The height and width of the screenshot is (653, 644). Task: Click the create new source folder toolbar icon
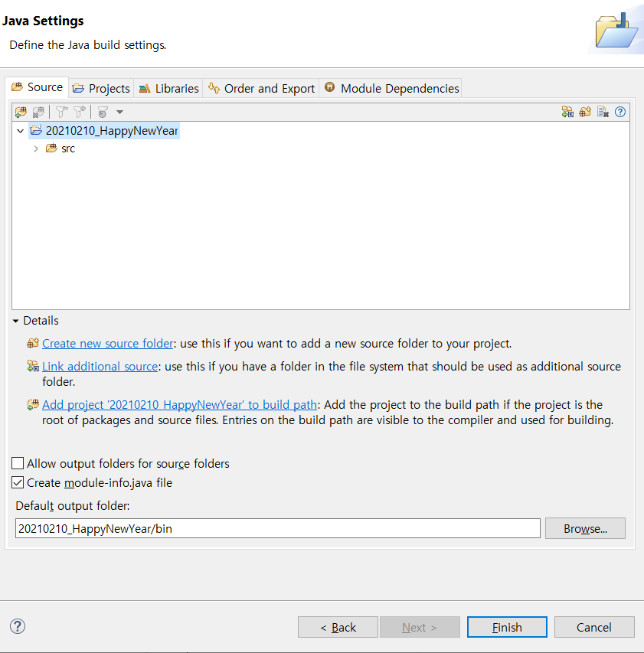[x=584, y=112]
